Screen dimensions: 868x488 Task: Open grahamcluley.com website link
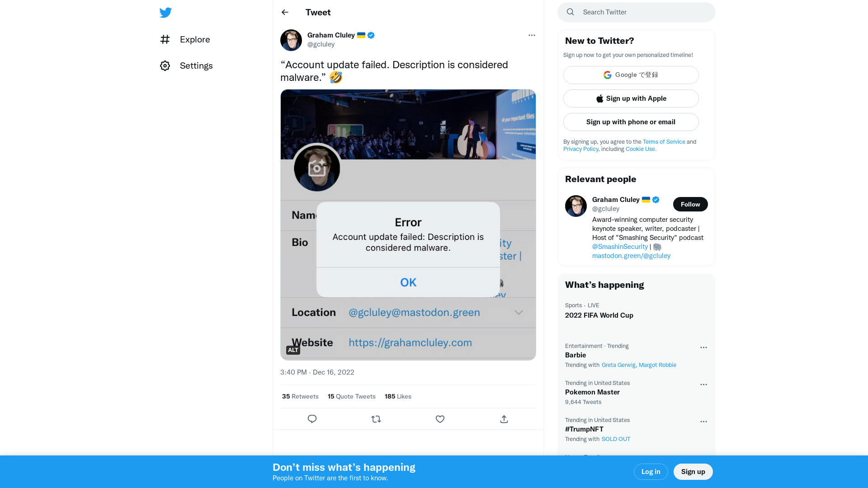pyautogui.click(x=410, y=343)
